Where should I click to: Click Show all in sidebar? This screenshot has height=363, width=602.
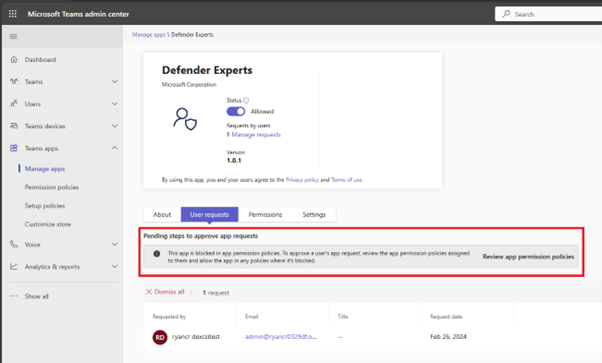click(37, 296)
